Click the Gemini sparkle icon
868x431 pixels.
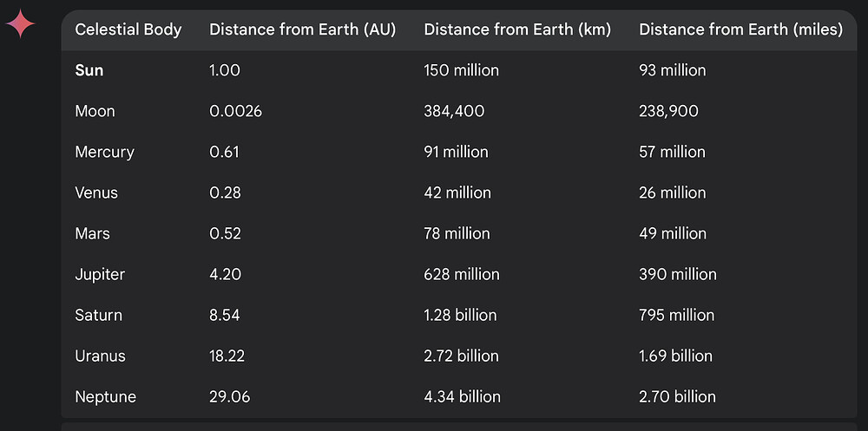click(21, 23)
